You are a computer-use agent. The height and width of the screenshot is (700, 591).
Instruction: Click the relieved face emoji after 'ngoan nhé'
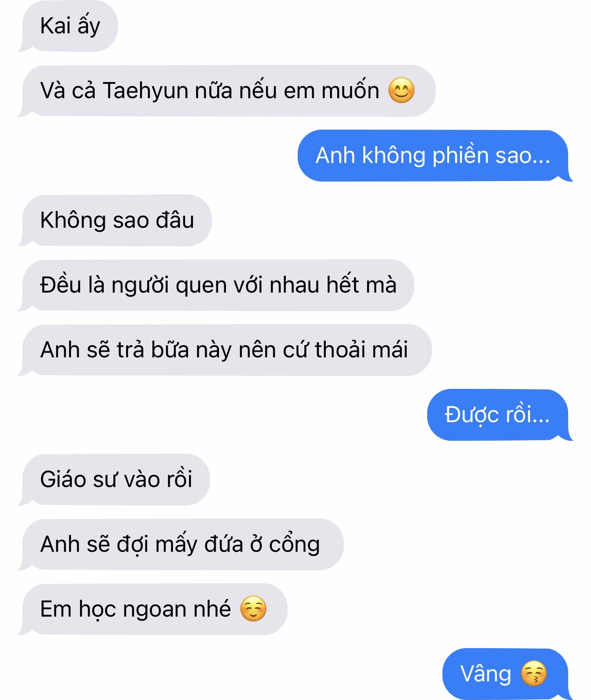(253, 609)
